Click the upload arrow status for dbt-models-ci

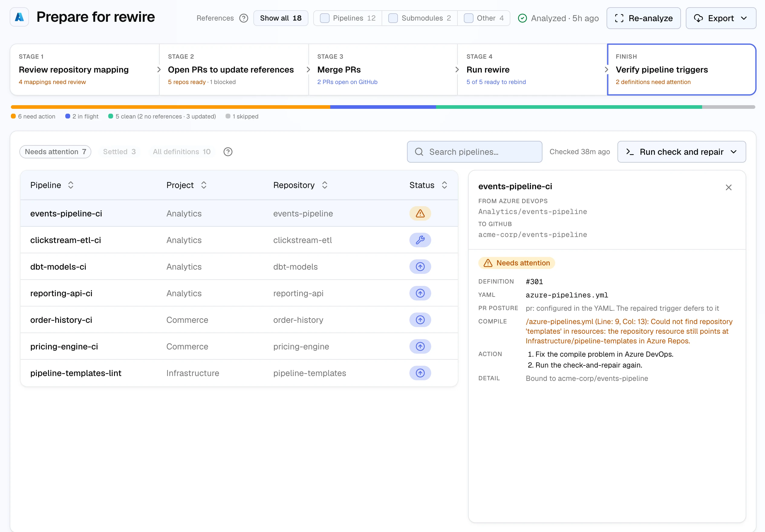(420, 267)
